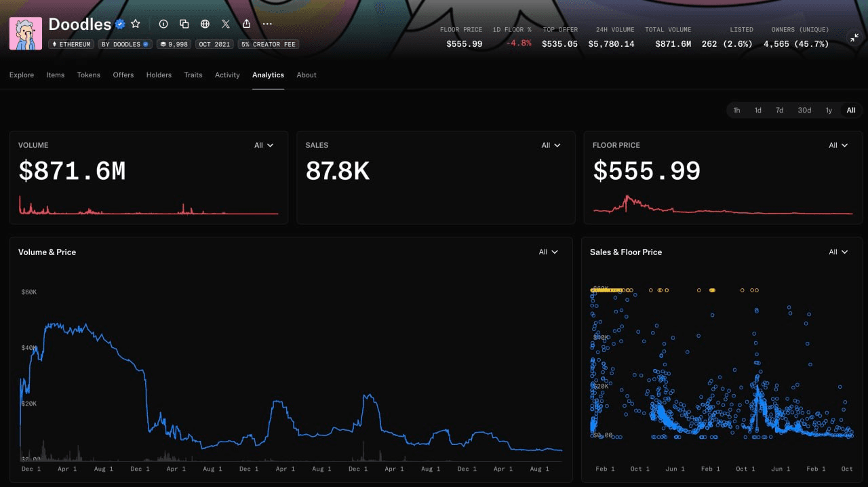Open the Doodles website globe icon

[x=205, y=24]
